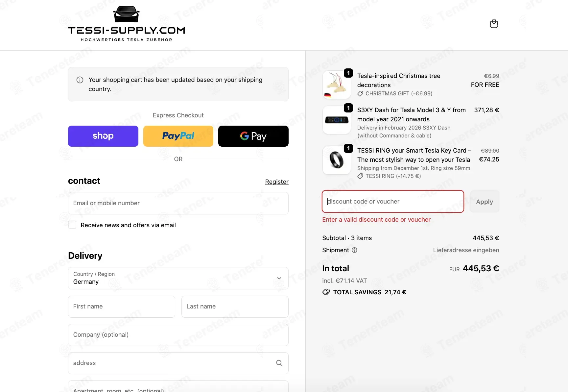Click the Email or mobile number field
The width and height of the screenshot is (568, 392).
click(x=178, y=203)
